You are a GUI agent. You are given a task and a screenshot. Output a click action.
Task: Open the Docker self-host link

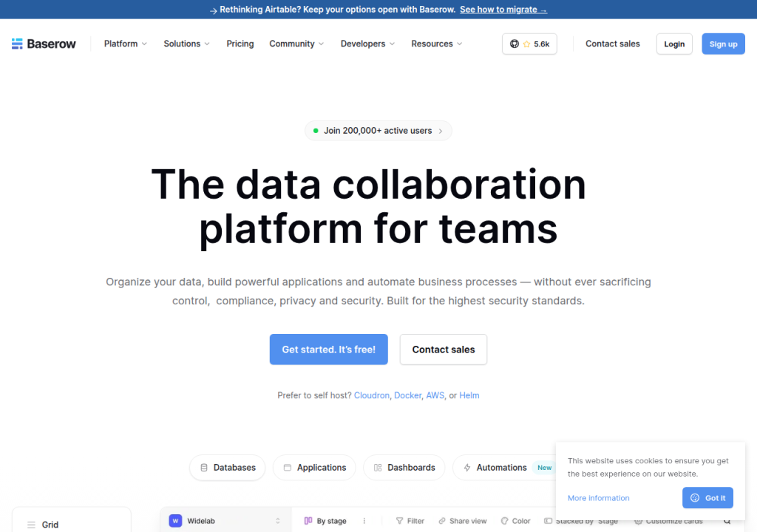point(408,395)
